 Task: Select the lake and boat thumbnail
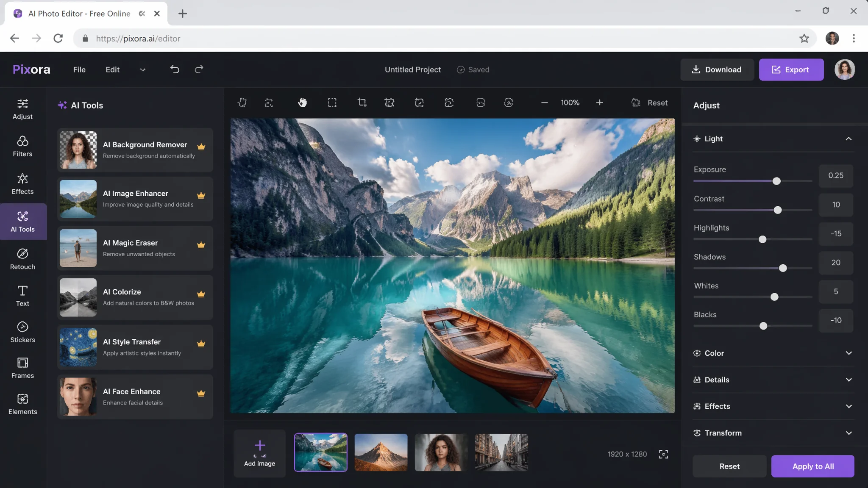320,452
